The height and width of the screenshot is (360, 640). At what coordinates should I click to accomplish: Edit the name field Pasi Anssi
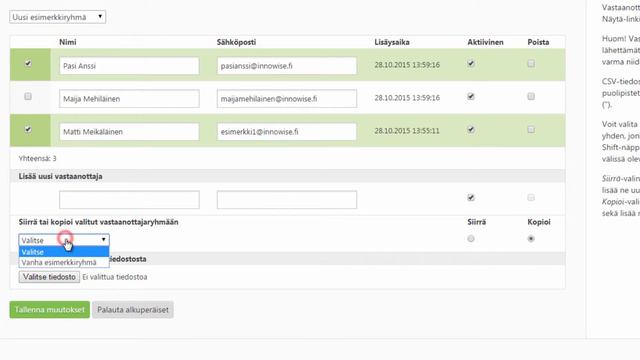pos(129,66)
